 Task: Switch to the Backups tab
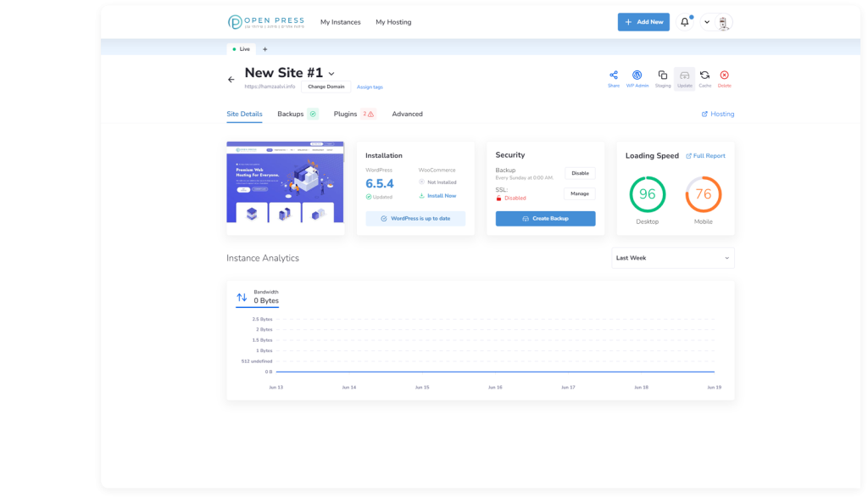pos(290,114)
